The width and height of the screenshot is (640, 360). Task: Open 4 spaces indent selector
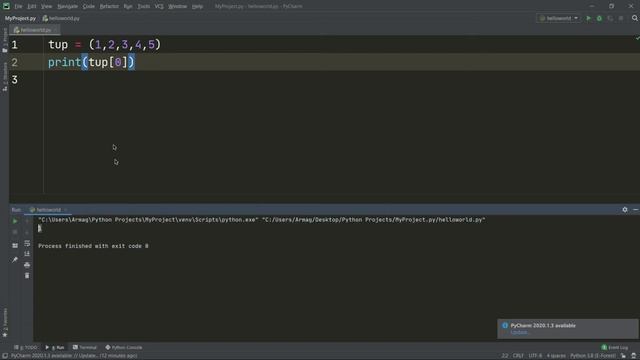point(556,356)
